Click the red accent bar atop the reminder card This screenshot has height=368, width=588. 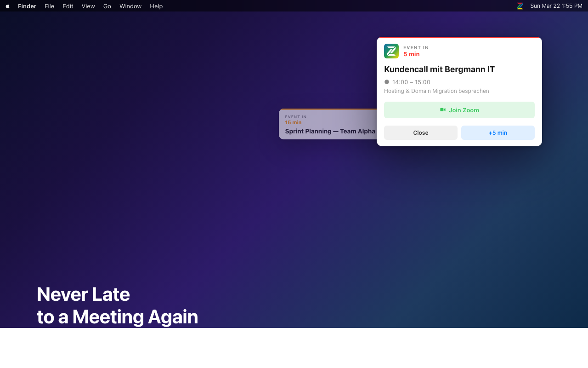coord(459,38)
